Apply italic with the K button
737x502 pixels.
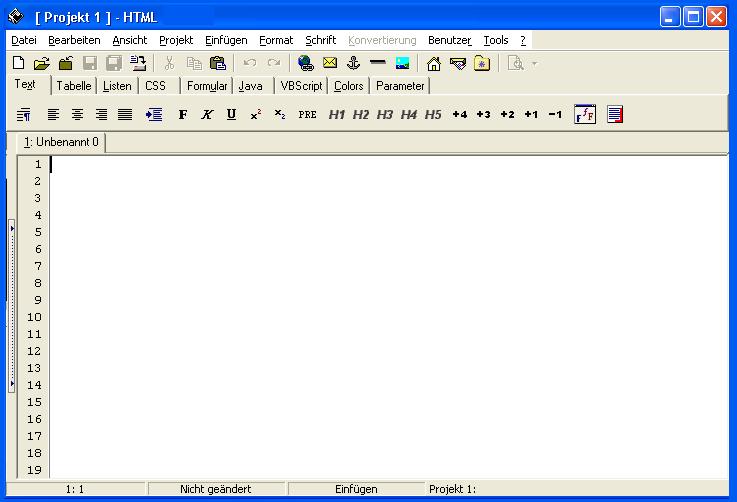[207, 114]
